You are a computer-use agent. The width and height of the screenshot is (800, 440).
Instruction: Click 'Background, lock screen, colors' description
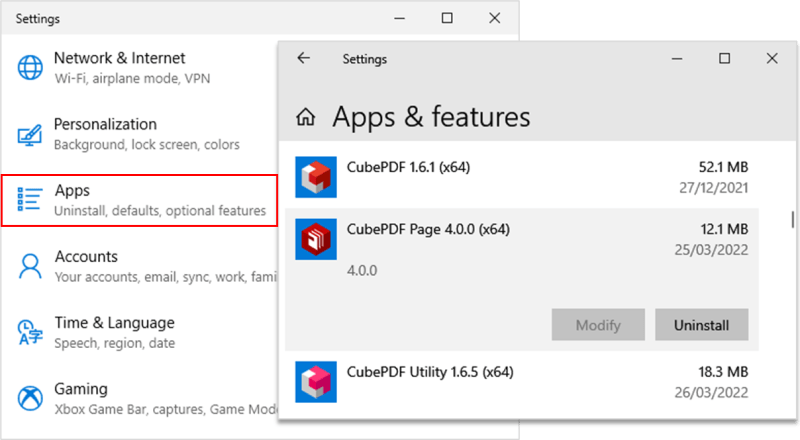147,145
